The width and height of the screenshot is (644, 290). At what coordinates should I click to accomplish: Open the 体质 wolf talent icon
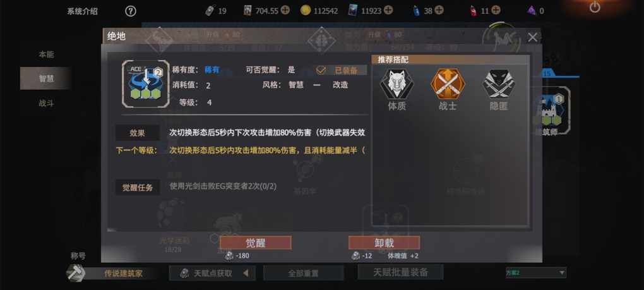click(x=397, y=83)
